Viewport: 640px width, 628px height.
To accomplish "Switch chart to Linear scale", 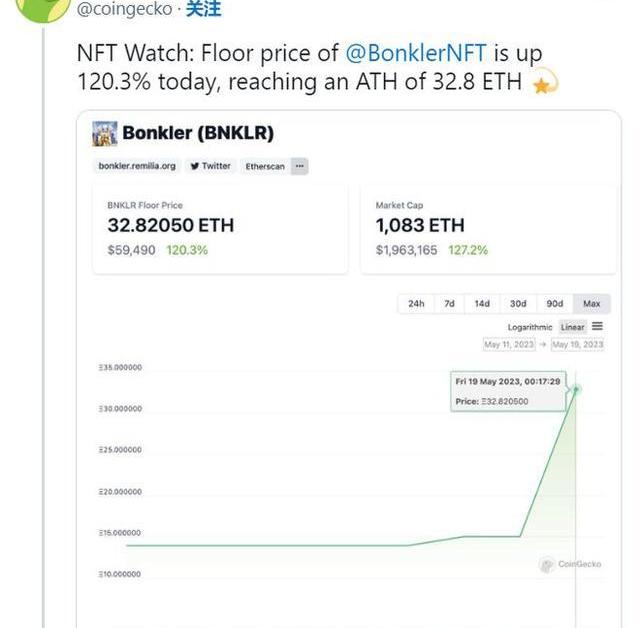I will click(572, 327).
